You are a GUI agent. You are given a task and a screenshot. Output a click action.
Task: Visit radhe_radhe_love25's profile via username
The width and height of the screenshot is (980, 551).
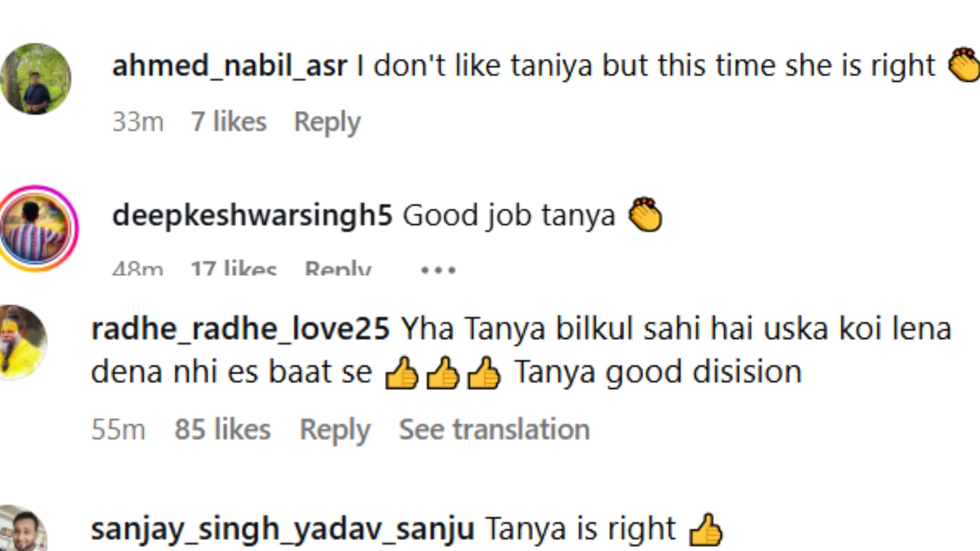click(240, 329)
